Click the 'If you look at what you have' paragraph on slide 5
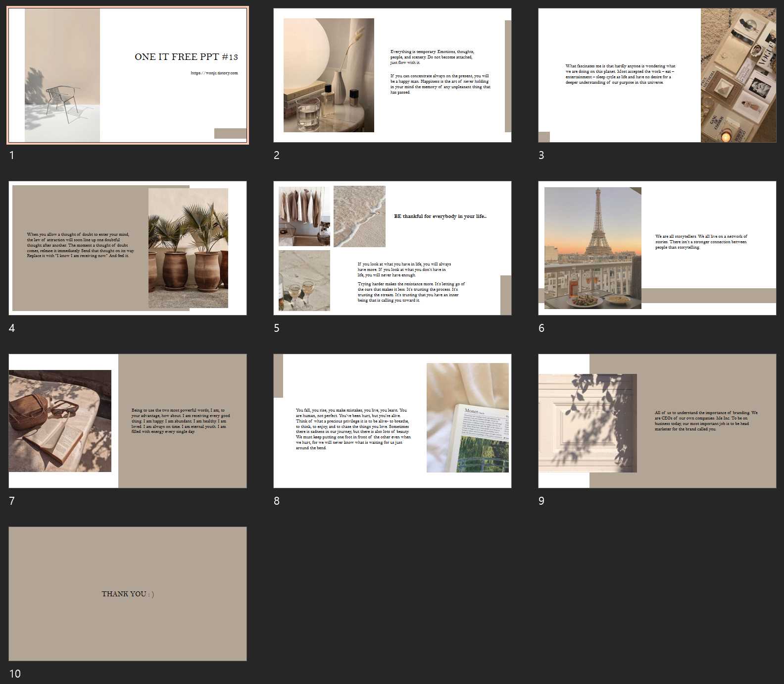The width and height of the screenshot is (784, 684). tap(404, 269)
